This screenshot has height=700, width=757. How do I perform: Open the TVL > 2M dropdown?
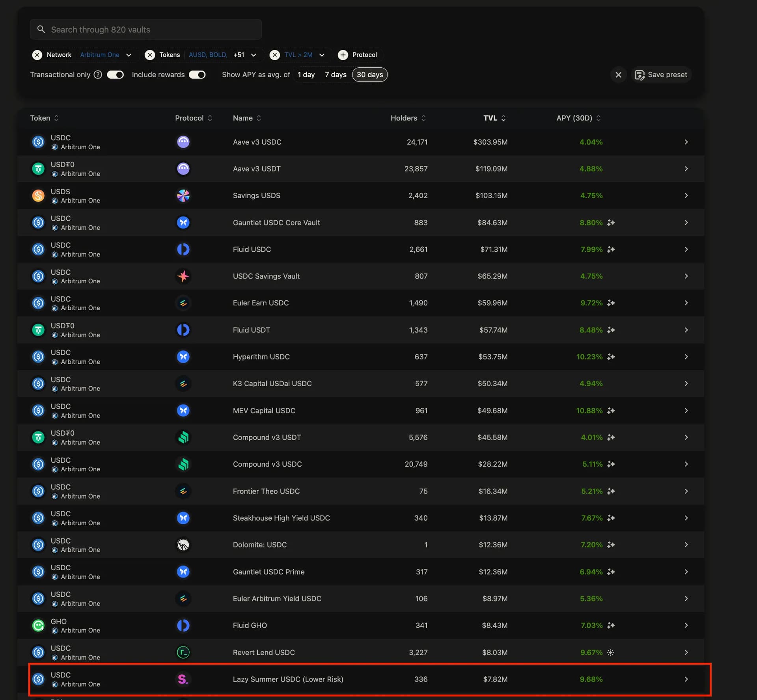point(322,55)
